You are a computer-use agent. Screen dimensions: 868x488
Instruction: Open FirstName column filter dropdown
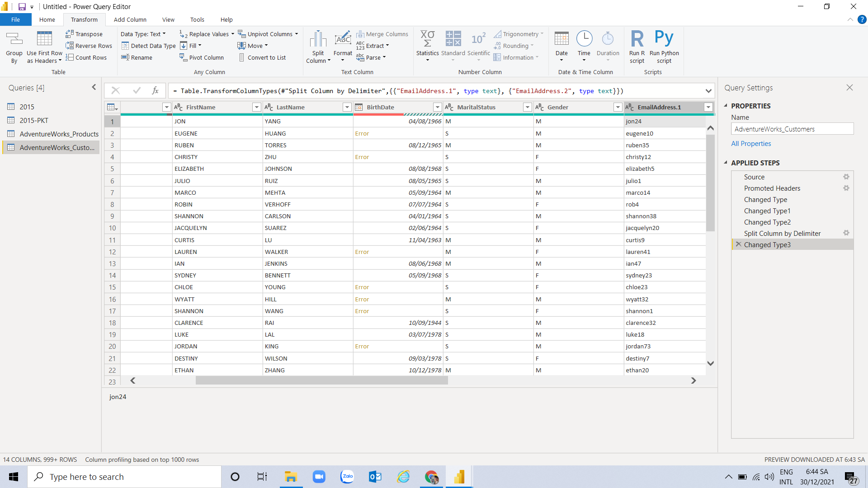click(256, 107)
